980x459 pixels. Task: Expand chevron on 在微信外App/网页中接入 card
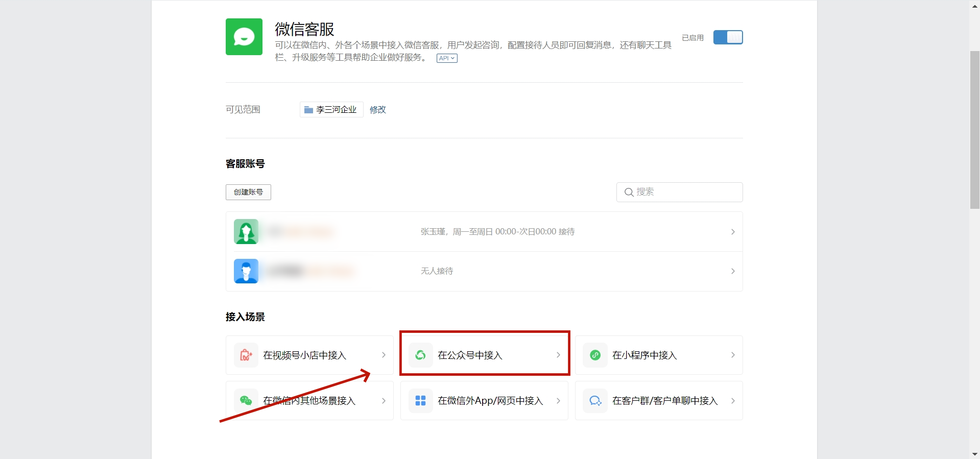pos(558,401)
